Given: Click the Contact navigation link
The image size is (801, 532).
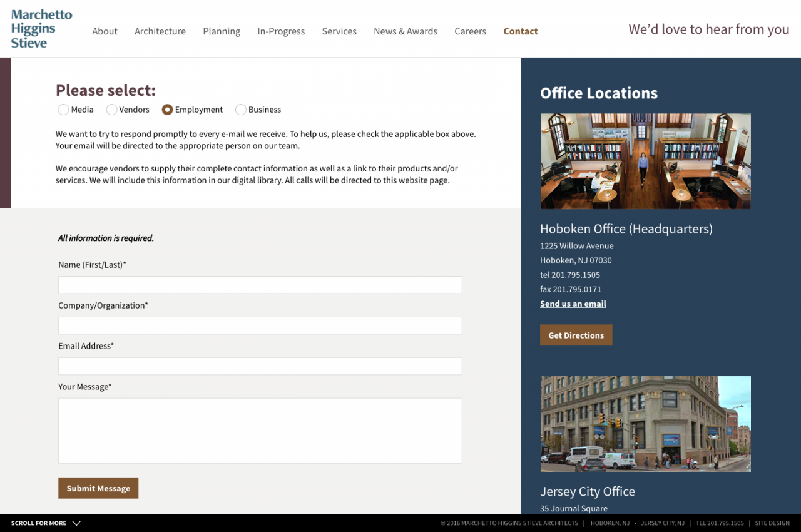Looking at the screenshot, I should click(521, 31).
